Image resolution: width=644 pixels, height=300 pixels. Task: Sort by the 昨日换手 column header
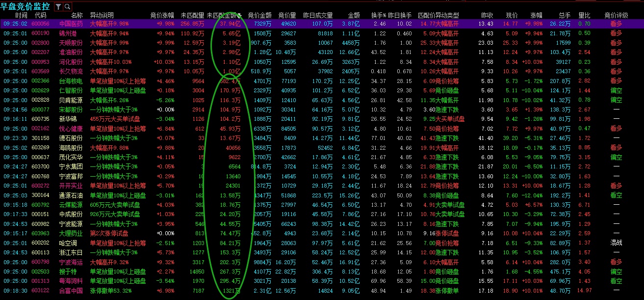point(400,16)
